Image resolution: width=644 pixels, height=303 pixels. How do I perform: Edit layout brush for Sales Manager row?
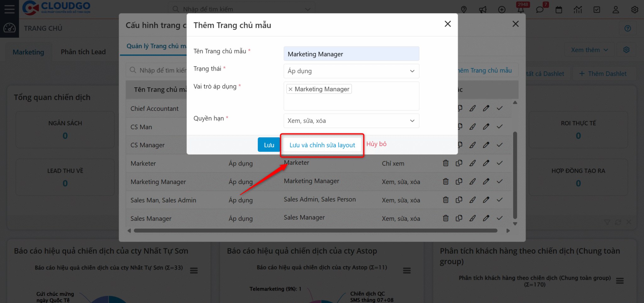[473, 218]
